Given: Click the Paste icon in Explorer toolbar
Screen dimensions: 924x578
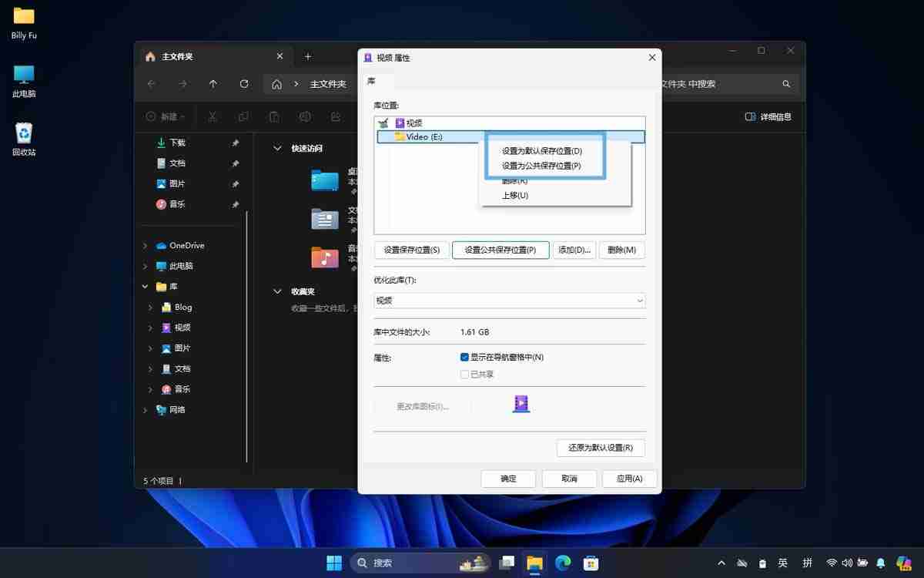Looking at the screenshot, I should click(x=274, y=116).
